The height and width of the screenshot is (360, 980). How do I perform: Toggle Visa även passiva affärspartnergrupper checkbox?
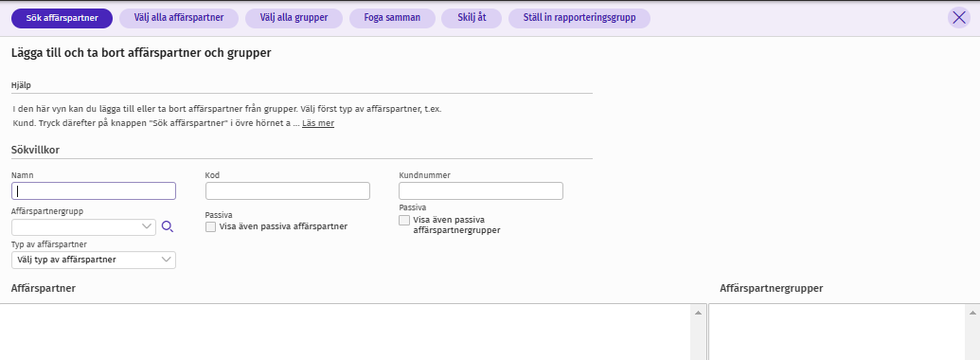coord(404,220)
